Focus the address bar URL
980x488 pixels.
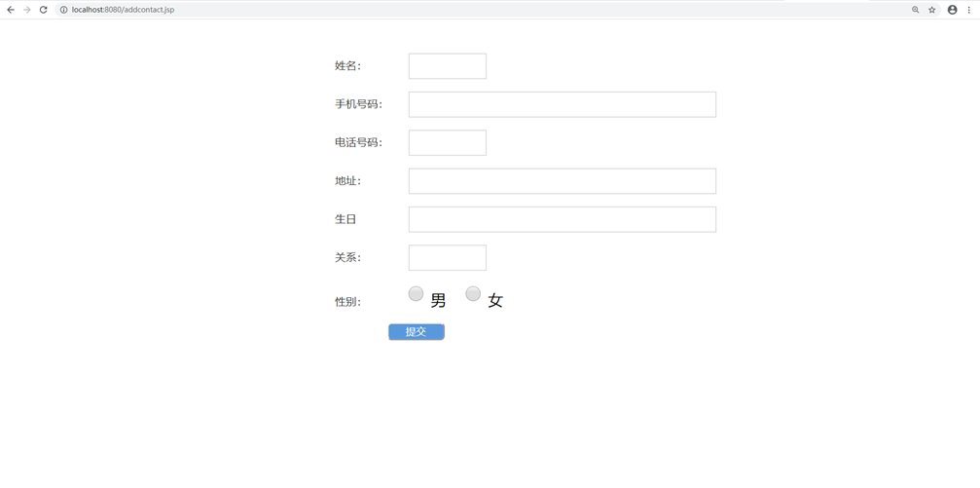click(x=124, y=10)
